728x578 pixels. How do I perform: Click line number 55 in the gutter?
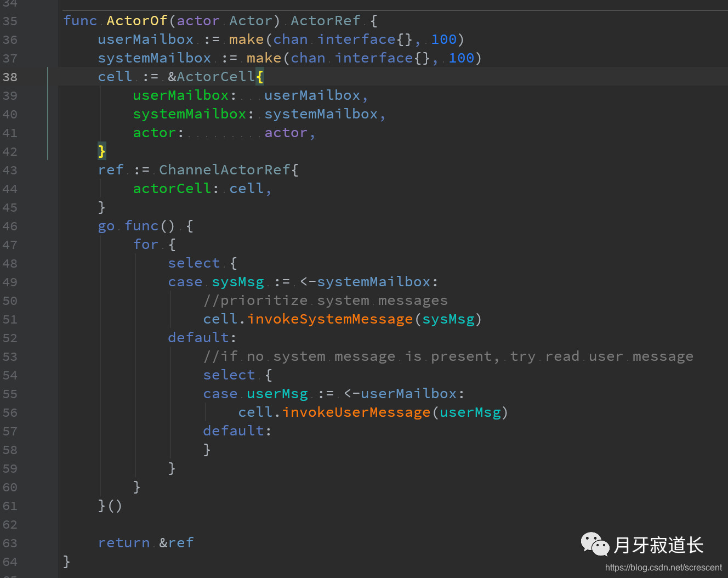pos(10,394)
